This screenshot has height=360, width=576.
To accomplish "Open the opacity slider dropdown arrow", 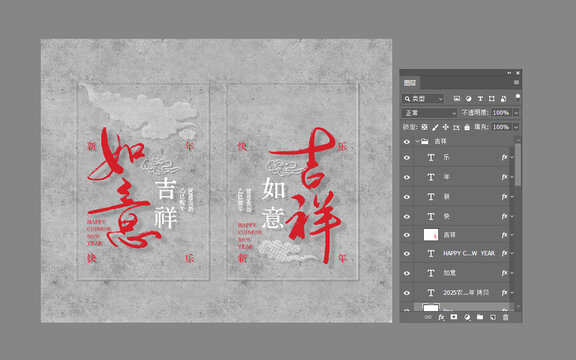I will 516,113.
